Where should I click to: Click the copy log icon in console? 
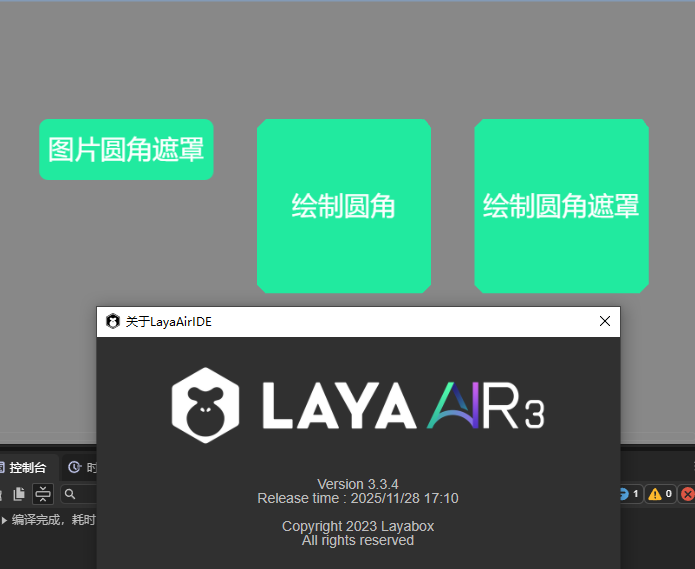pos(19,494)
